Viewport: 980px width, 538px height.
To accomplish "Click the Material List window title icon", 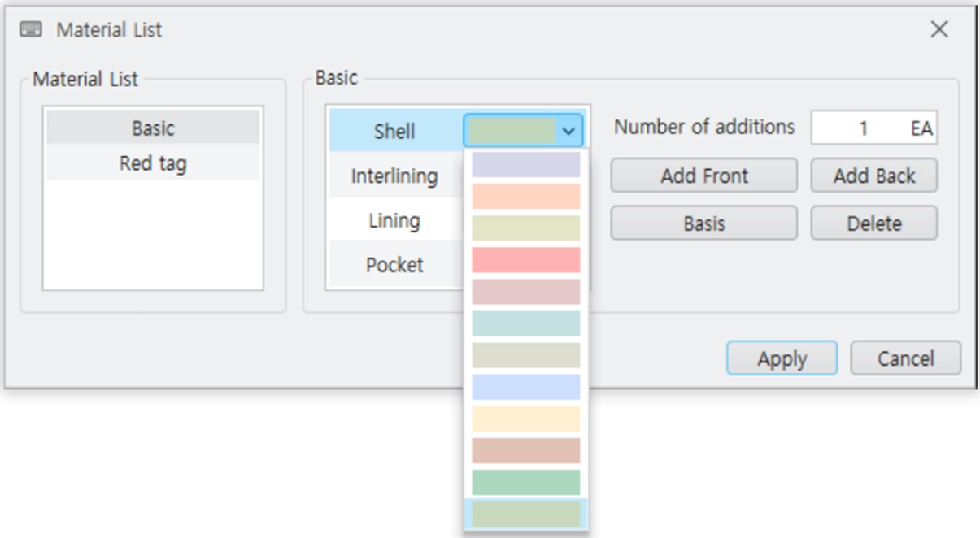I will point(31,30).
